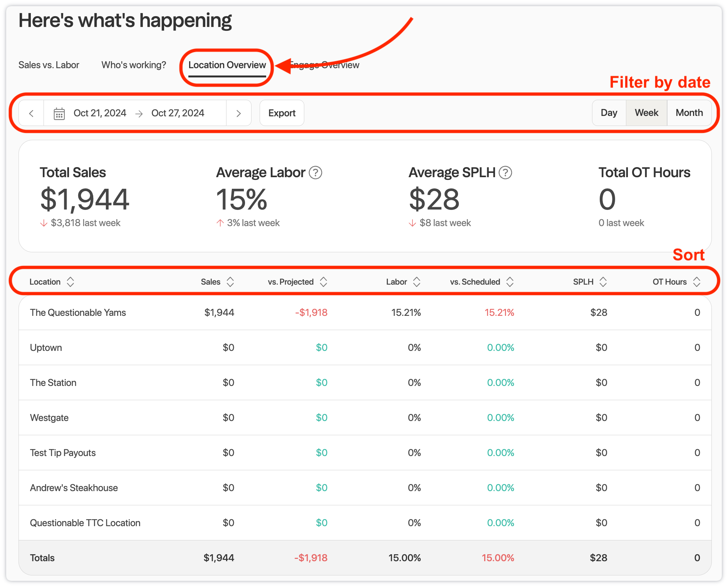Image resolution: width=728 pixels, height=587 pixels.
Task: Open Average Labor help tooltip icon
Action: click(x=315, y=173)
